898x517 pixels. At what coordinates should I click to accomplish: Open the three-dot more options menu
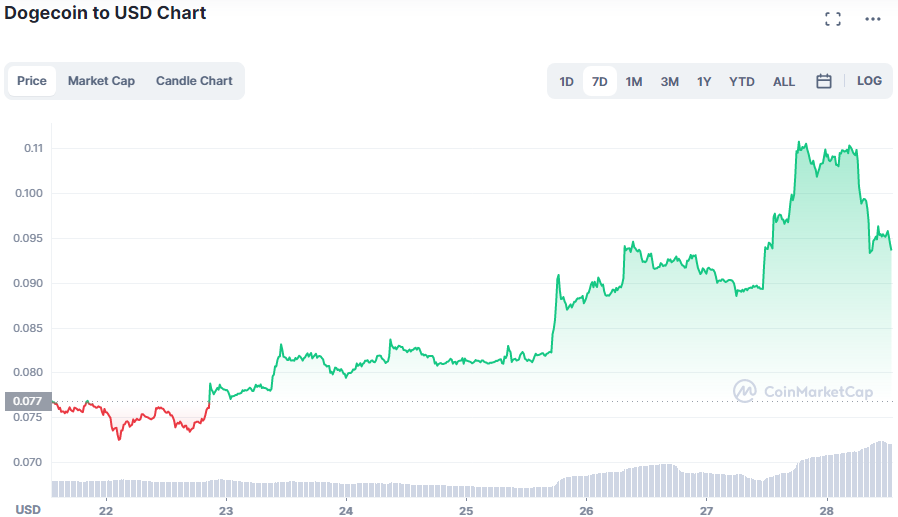873,19
